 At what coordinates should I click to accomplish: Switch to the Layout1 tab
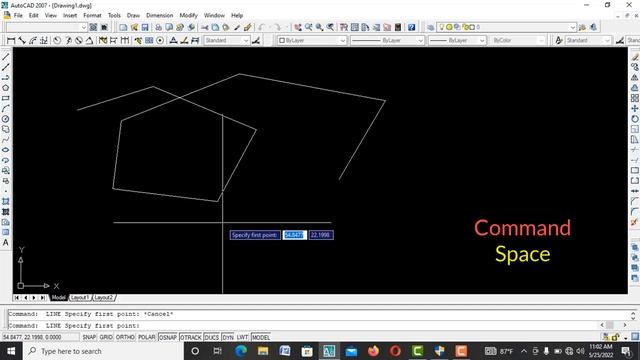[x=80, y=298]
